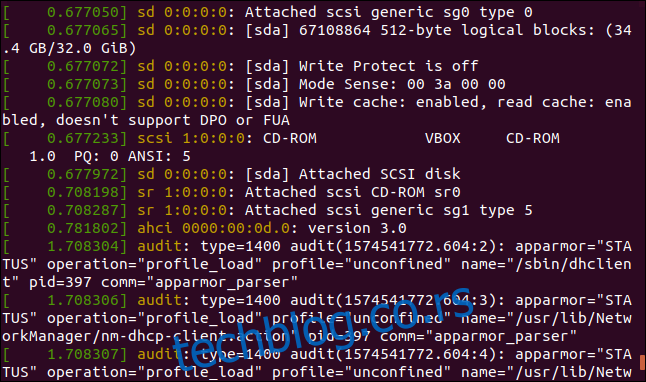Click the terminal scrollbar handle

(642, 363)
